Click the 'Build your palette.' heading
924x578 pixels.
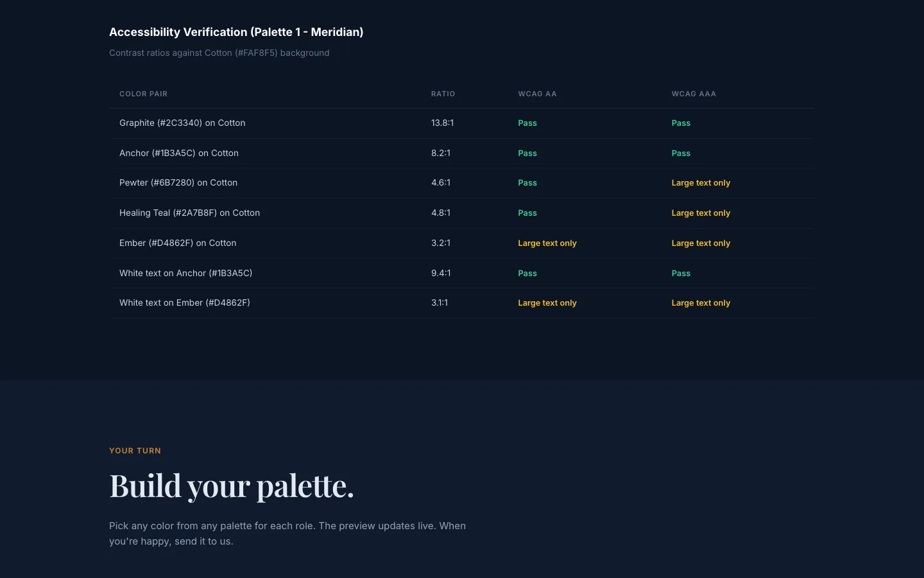pos(232,486)
